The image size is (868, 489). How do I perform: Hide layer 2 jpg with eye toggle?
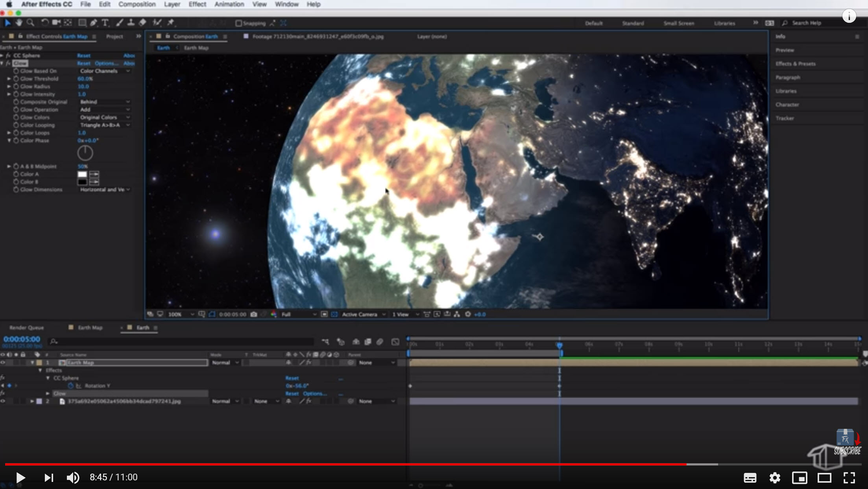coord(3,401)
